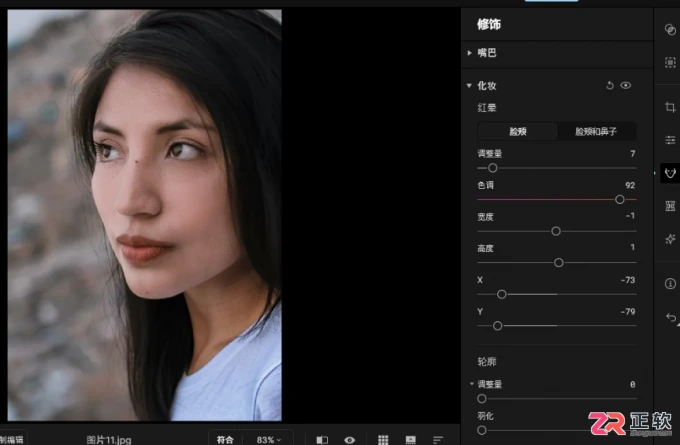Reset the 化妆 section with circular arrow
The image size is (680, 445).
coord(609,85)
